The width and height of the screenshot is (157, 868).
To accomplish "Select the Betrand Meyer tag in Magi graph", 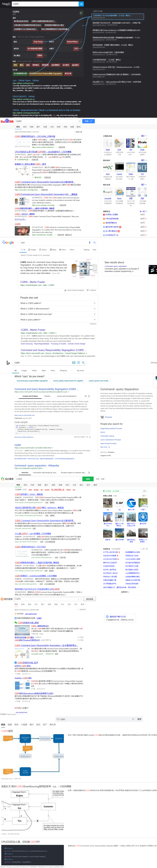I will 72,42.
